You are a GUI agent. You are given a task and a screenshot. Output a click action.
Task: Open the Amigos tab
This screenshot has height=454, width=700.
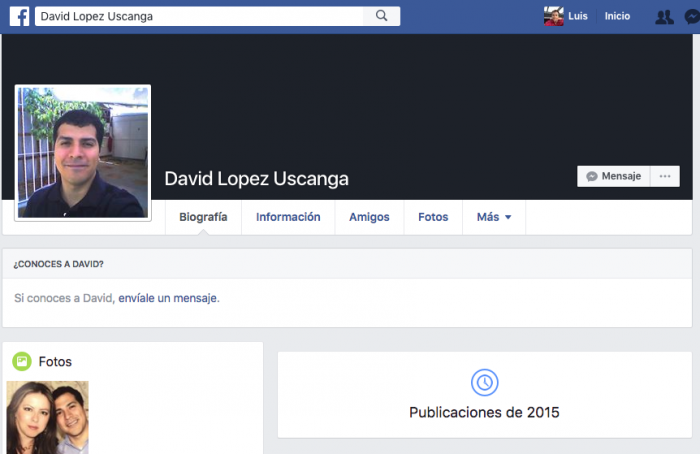tap(369, 217)
